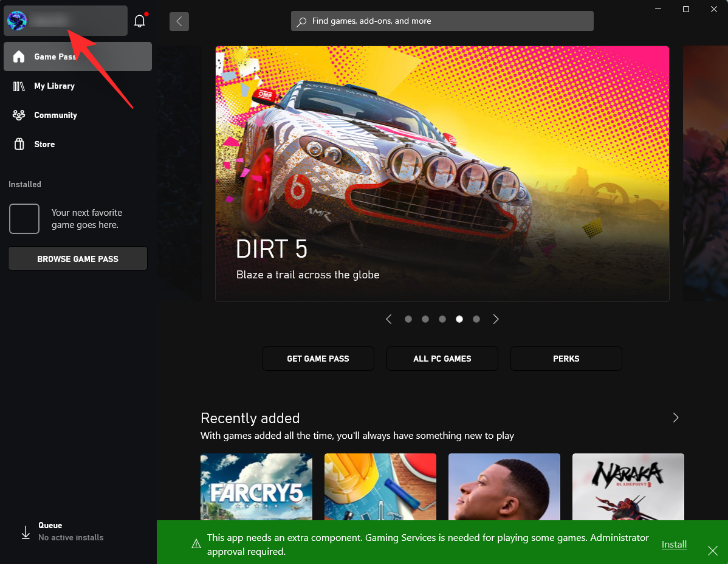The height and width of the screenshot is (564, 728).
Task: Open the Far Cry 5 game thumbnail
Action: pos(256,486)
